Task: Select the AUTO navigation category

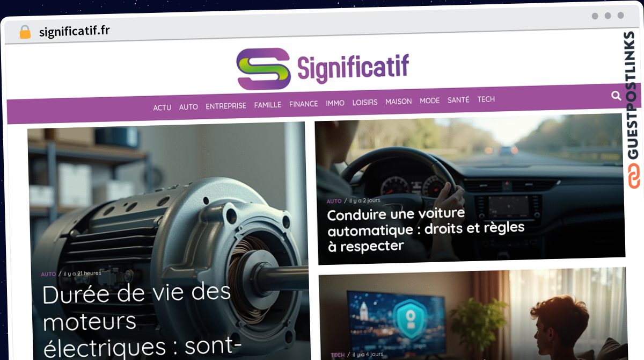Action: [x=188, y=107]
